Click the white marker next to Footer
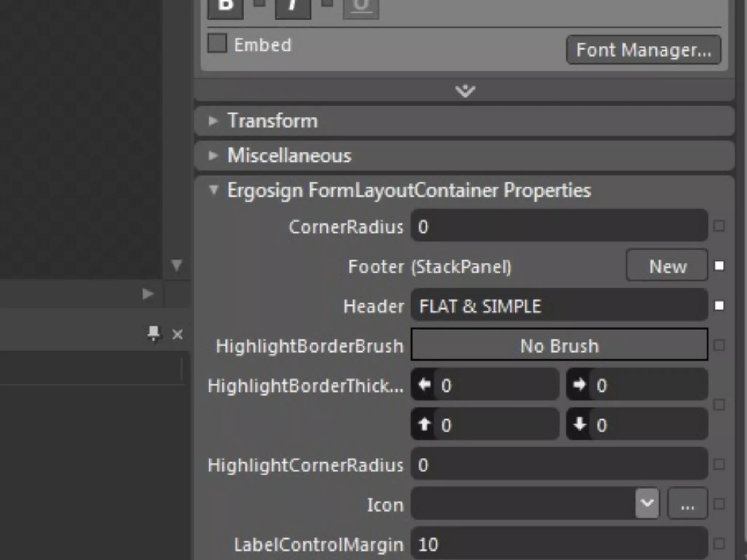This screenshot has width=747, height=560. click(719, 266)
